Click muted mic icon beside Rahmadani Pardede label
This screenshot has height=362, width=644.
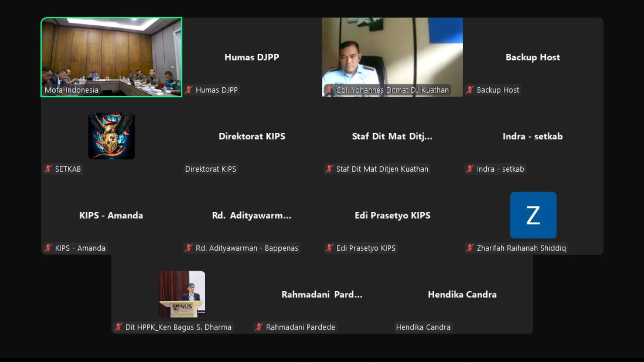pyautogui.click(x=259, y=327)
